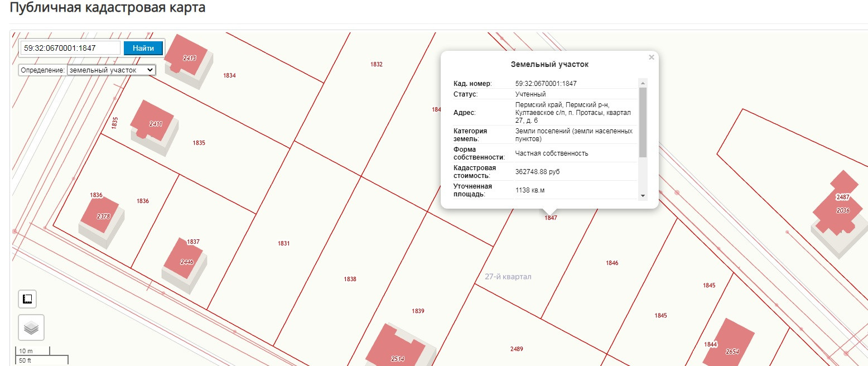Close the Земельный участок info popup

pyautogui.click(x=651, y=57)
